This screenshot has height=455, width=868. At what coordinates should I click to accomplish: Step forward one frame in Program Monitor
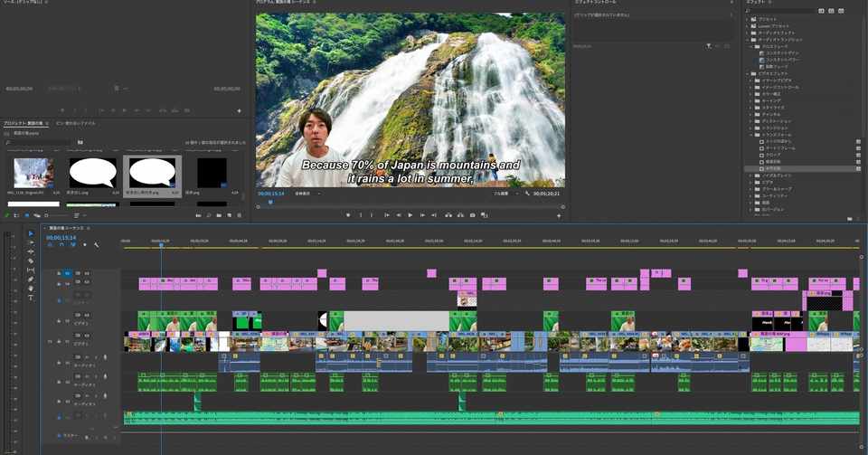tap(423, 214)
